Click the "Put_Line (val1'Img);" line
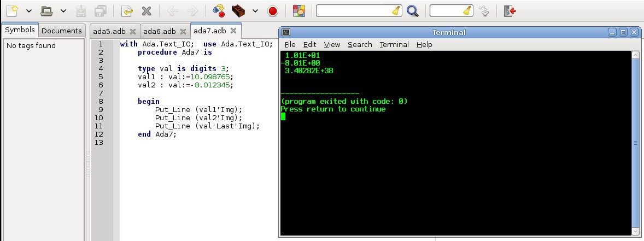Screen dimensions: 644x241 coord(199,110)
